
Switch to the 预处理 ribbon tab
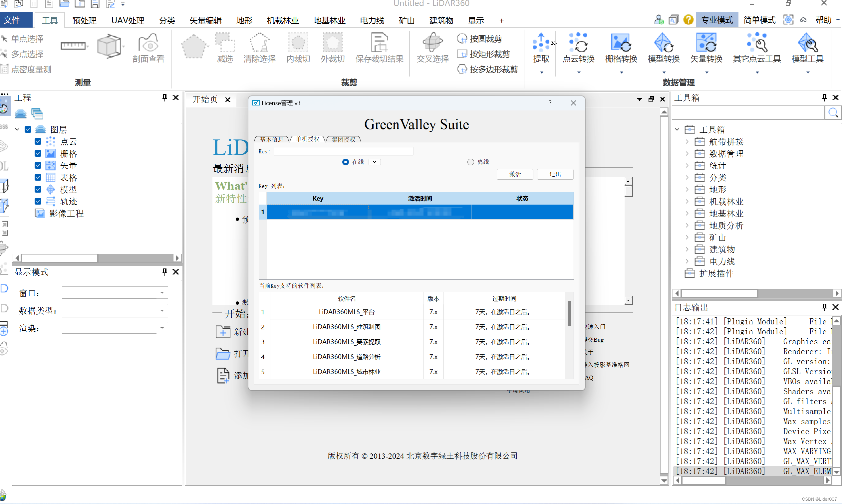pos(84,20)
